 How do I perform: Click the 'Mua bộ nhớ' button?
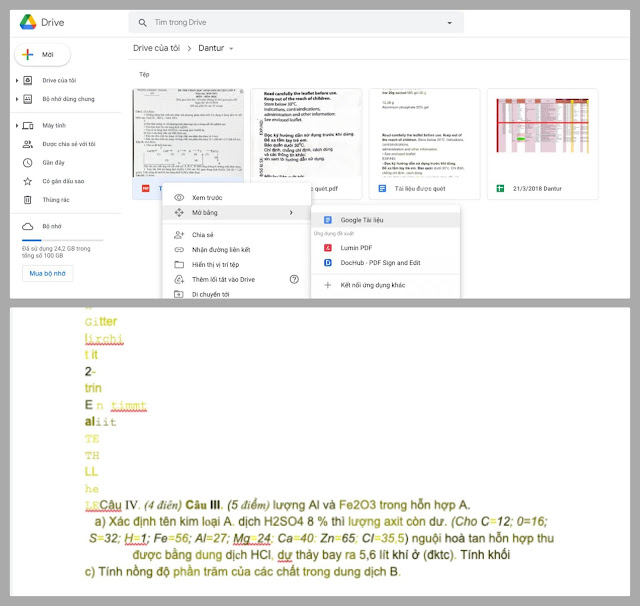[x=47, y=273]
